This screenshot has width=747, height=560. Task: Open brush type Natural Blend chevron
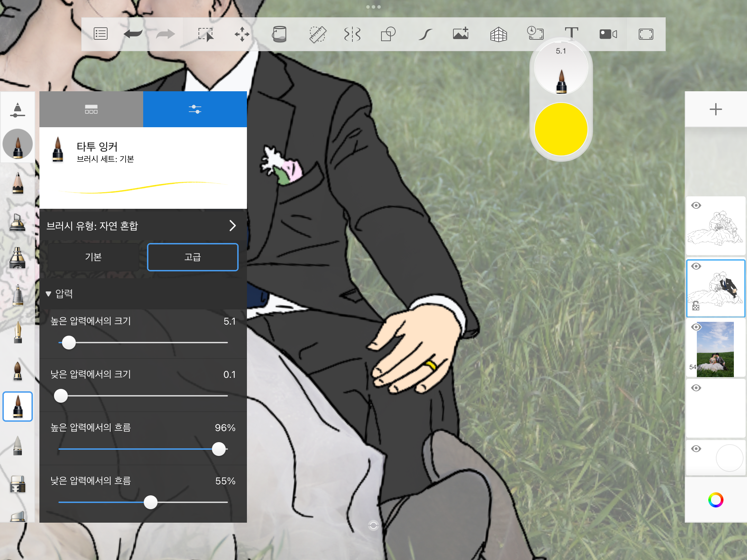(x=233, y=226)
